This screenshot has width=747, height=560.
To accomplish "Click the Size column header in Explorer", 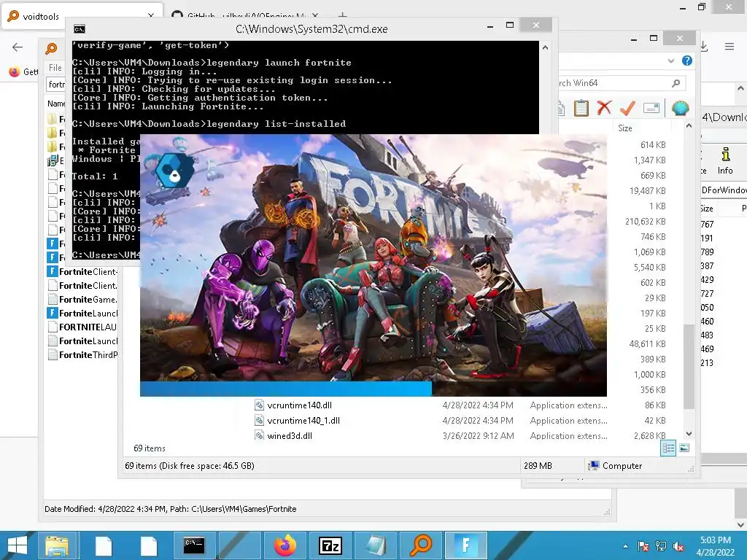I will click(624, 128).
